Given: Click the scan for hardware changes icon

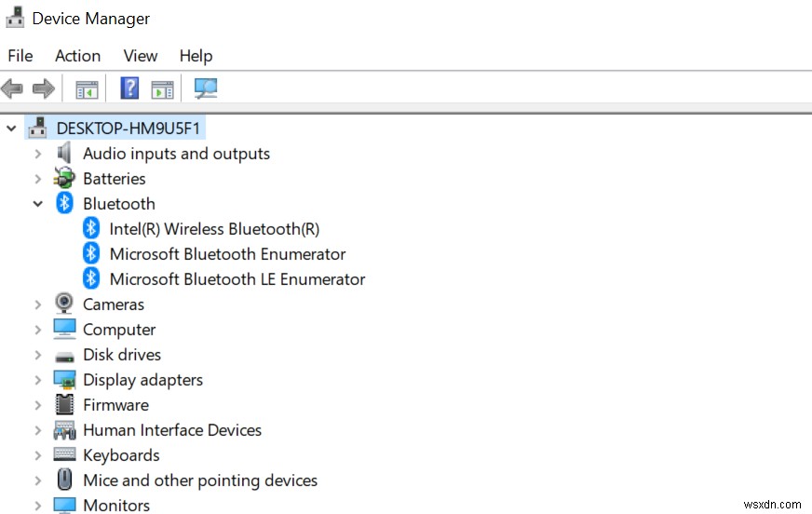Looking at the screenshot, I should 205,88.
